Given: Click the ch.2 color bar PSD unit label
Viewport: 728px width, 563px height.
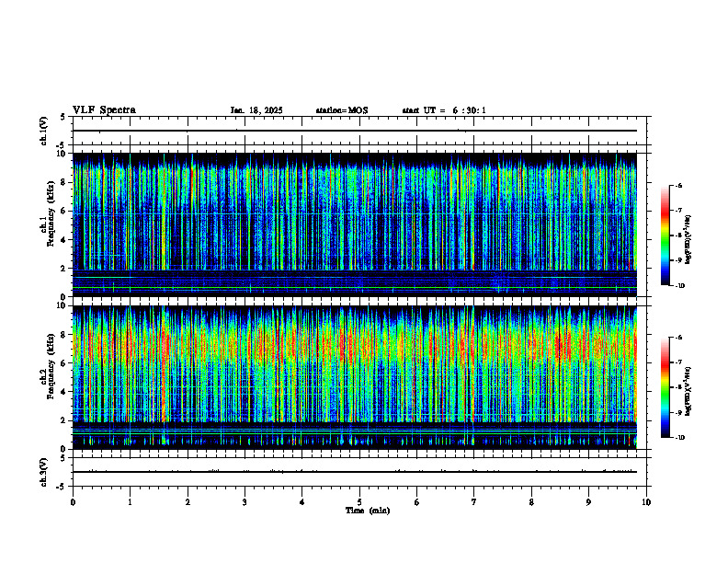Looking at the screenshot, I should 688,391.
